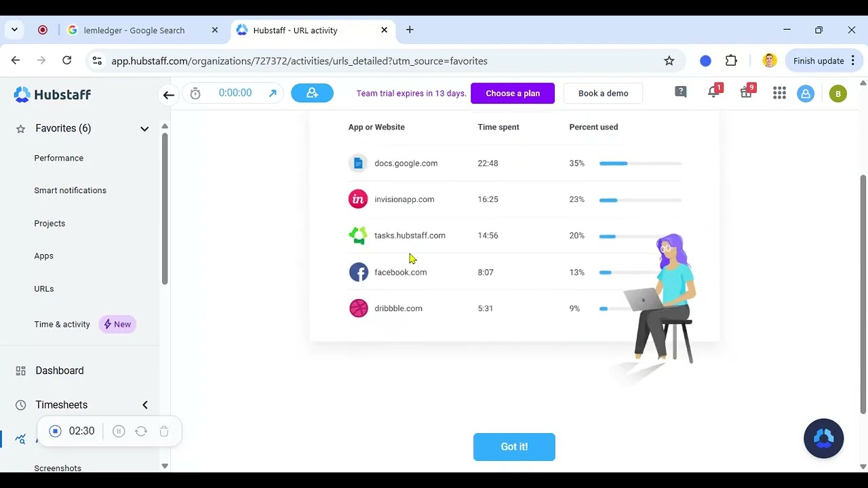Click the invite member button

(x=312, y=93)
